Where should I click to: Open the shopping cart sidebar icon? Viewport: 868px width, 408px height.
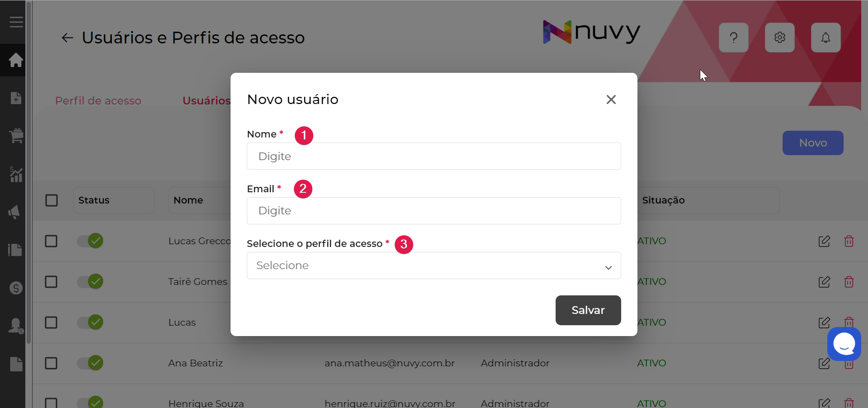click(16, 135)
